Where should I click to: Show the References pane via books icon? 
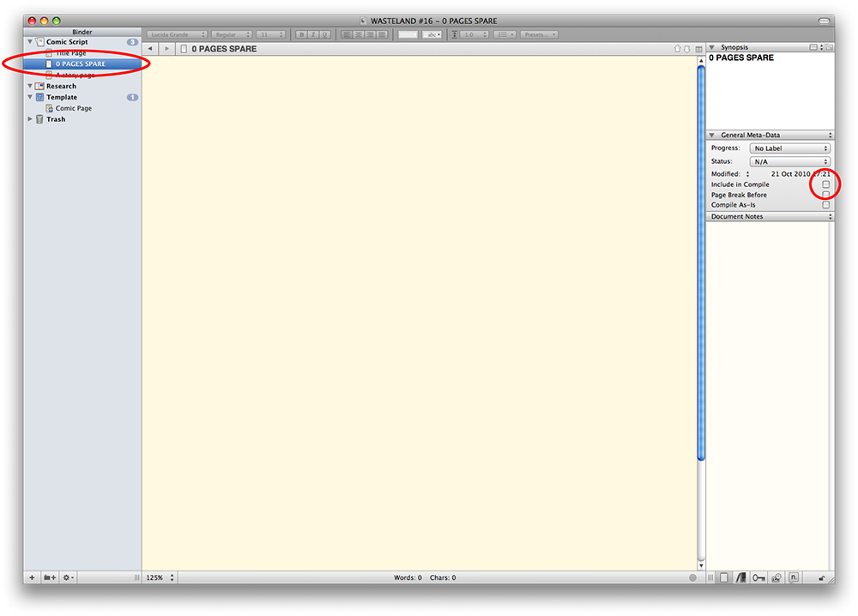point(740,578)
